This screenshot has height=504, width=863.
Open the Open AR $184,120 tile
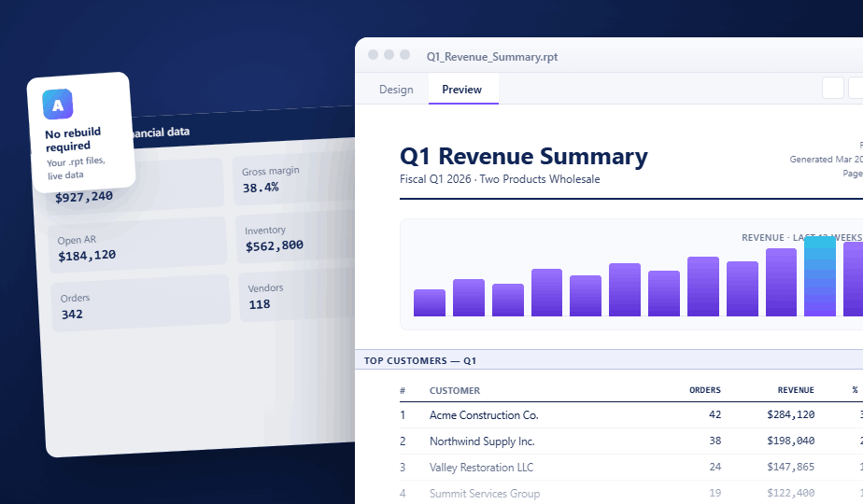[x=140, y=246]
